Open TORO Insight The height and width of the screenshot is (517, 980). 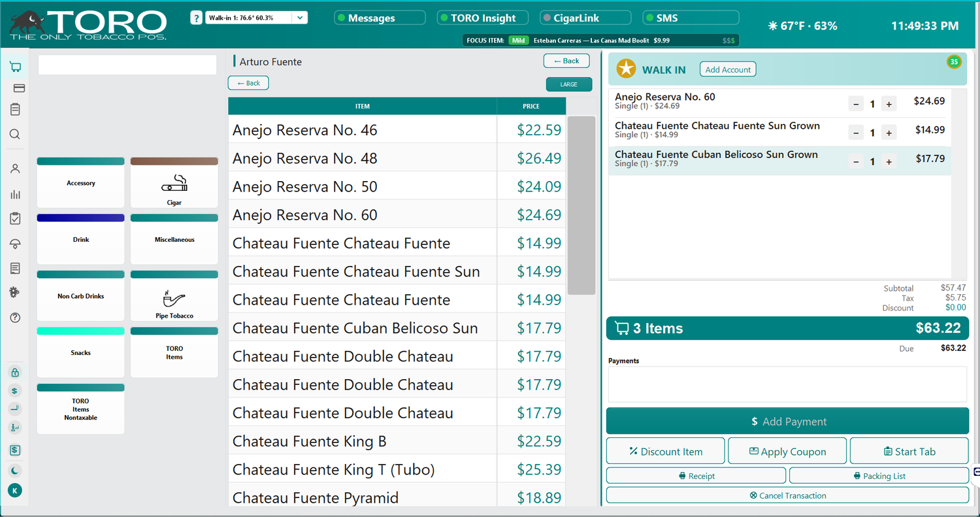(484, 18)
